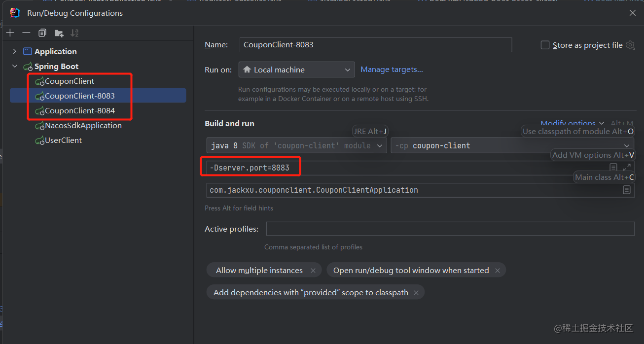Click the expand field icon in VM options
Image resolution: width=644 pixels, height=344 pixels.
tap(626, 168)
